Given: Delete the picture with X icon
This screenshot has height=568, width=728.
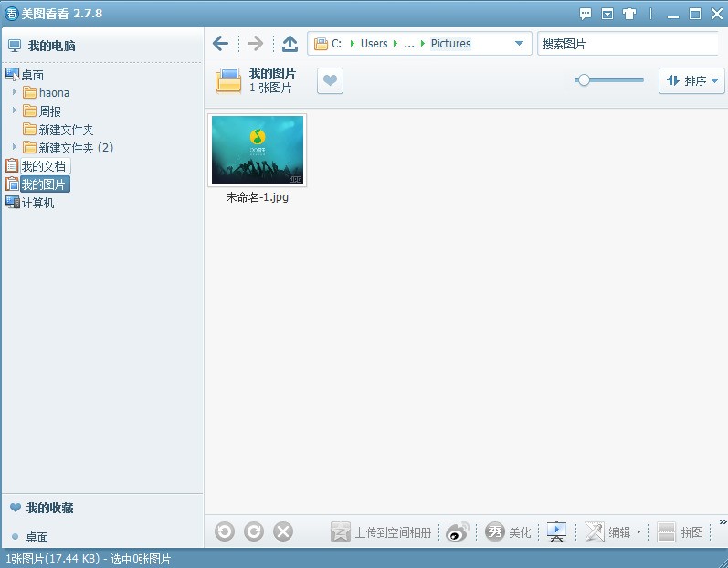Looking at the screenshot, I should 283,531.
